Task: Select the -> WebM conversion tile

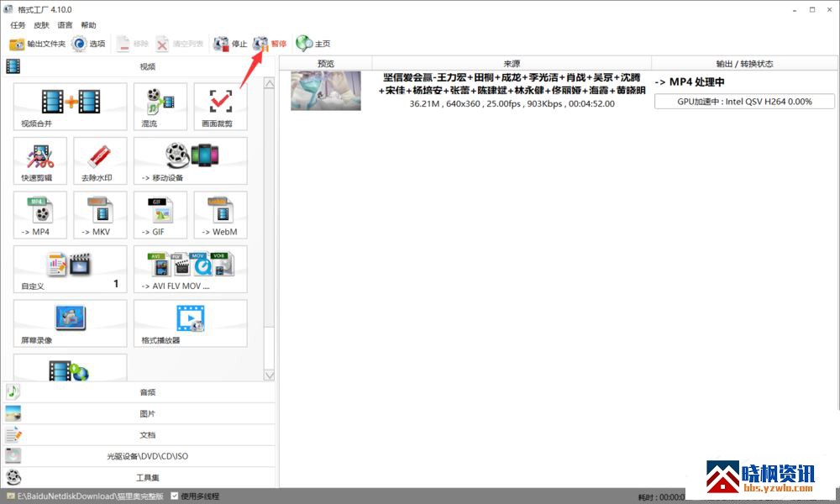Action: coord(221,215)
